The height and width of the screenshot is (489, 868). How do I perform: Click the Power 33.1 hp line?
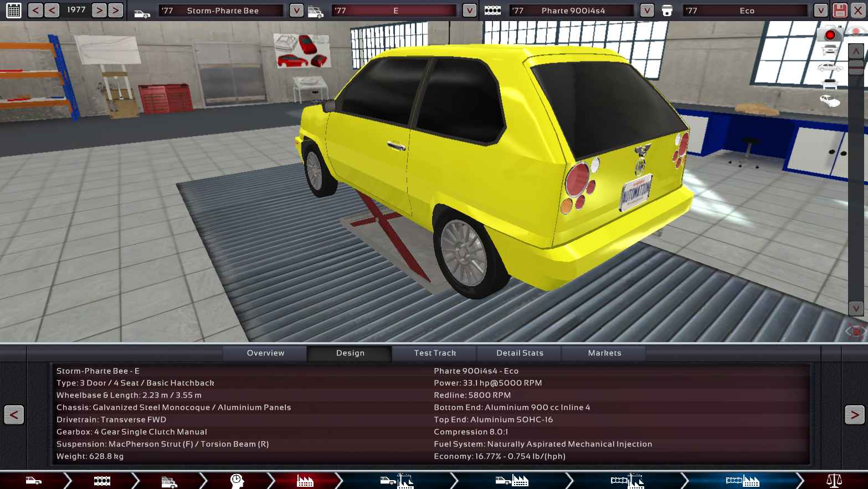tap(488, 383)
